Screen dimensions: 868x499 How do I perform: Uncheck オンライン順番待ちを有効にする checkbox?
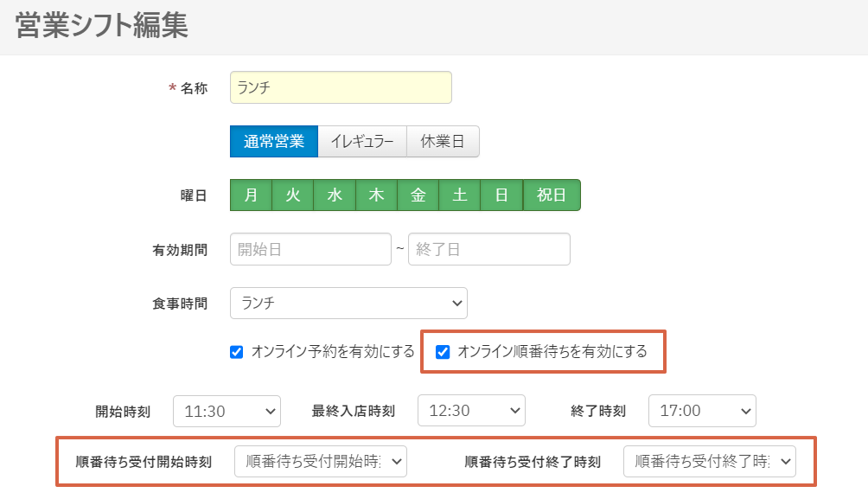coord(443,352)
